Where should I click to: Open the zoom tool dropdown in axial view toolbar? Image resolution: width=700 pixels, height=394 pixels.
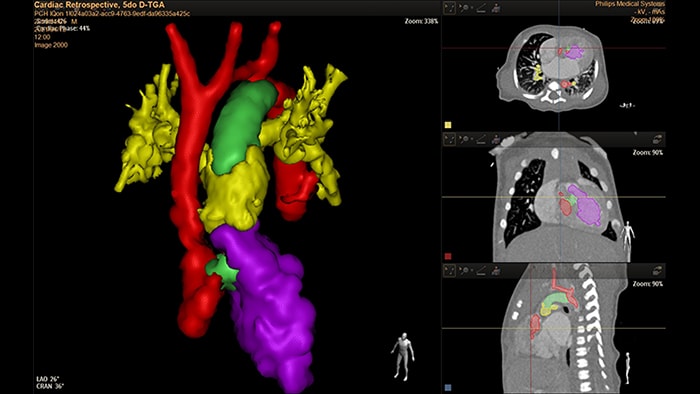pos(471,8)
